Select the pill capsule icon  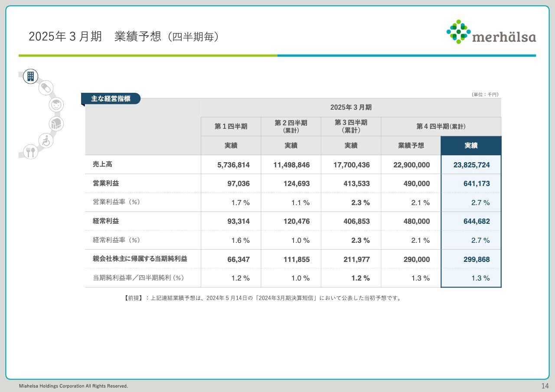(x=45, y=88)
